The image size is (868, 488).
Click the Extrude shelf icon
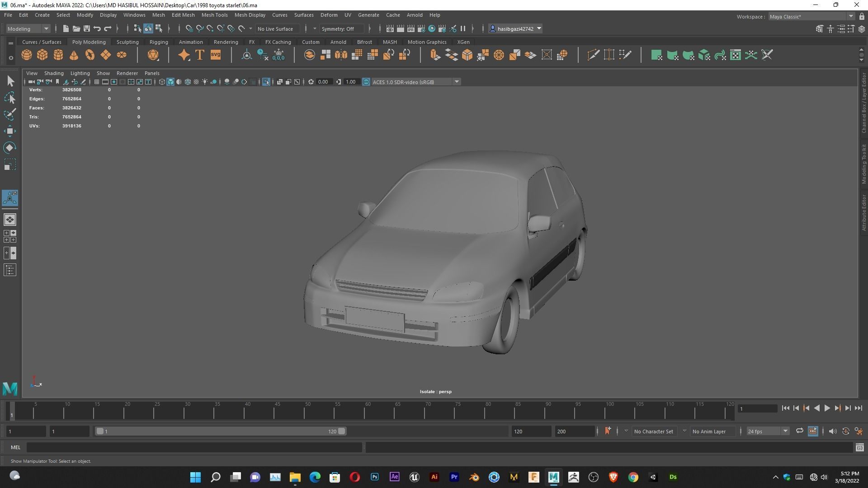[x=435, y=55]
